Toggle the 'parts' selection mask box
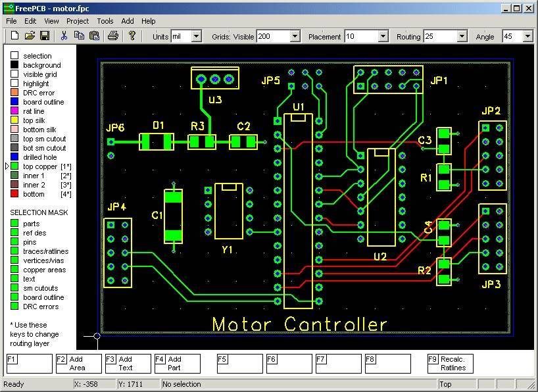Viewport: 538px width, 392px height. 14,224
